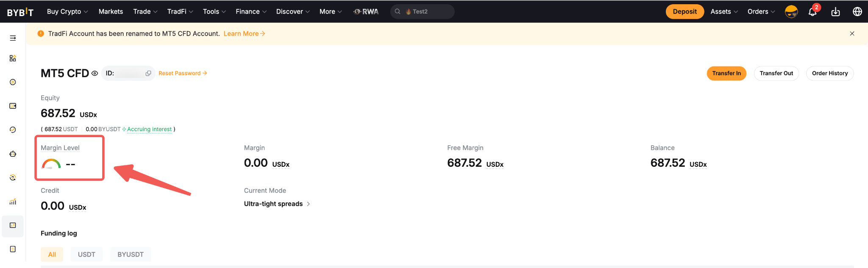Follow the Learn More link
This screenshot has height=268, width=868.
244,33
